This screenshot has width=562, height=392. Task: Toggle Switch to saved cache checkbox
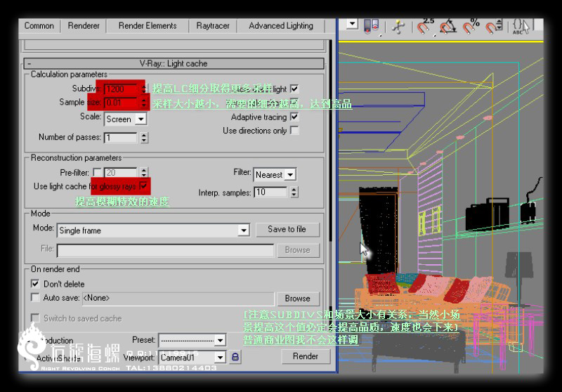tap(35, 318)
